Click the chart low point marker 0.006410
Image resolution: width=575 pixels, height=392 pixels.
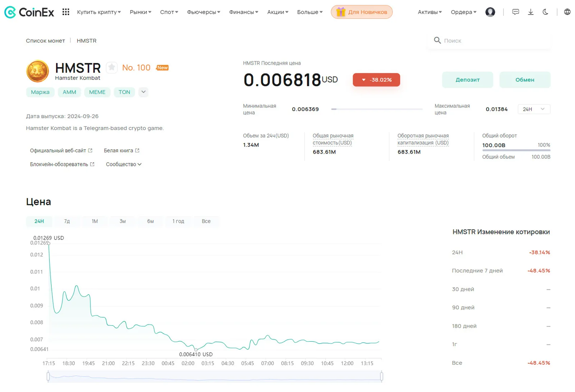[x=196, y=350]
